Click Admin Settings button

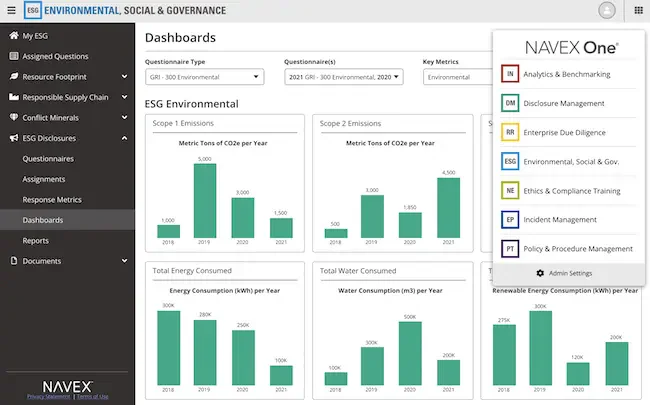(569, 273)
